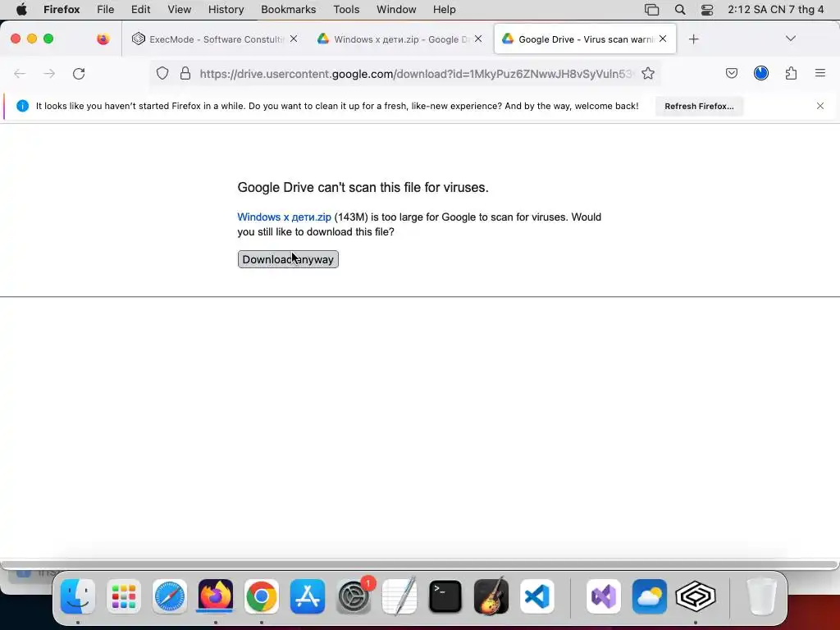Go back to previous page

pyautogui.click(x=20, y=73)
